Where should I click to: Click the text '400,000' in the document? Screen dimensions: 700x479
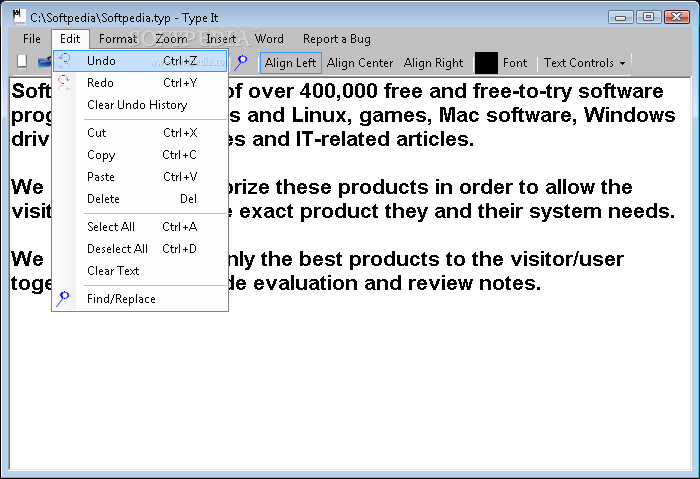point(339,91)
